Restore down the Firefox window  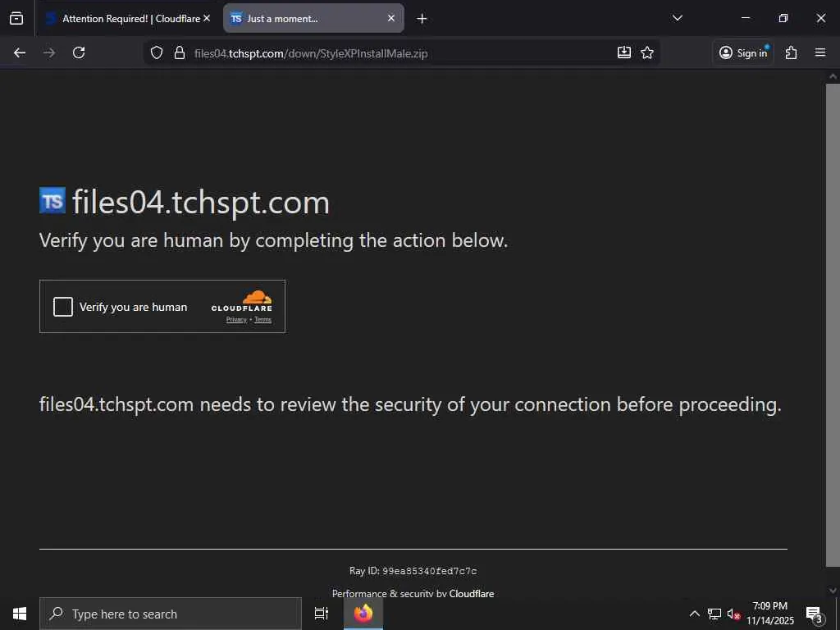(783, 18)
